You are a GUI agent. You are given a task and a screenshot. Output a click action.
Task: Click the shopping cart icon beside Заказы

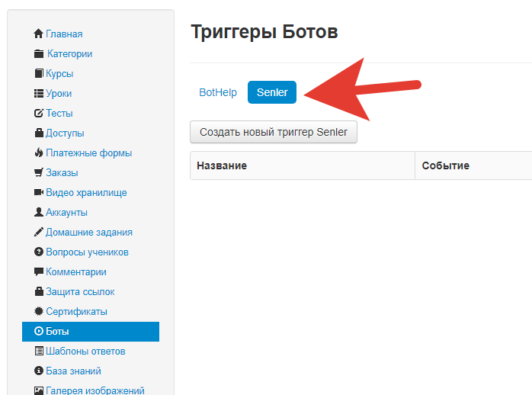coord(39,173)
